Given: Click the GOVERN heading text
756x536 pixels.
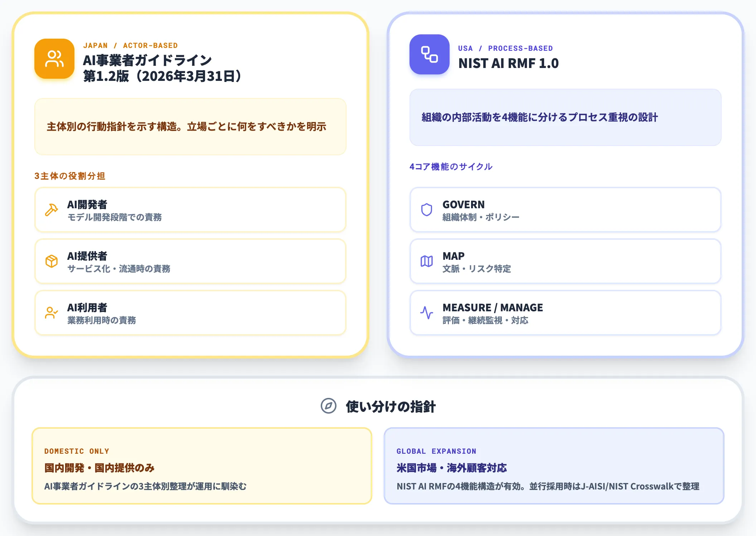Looking at the screenshot, I should 464,205.
